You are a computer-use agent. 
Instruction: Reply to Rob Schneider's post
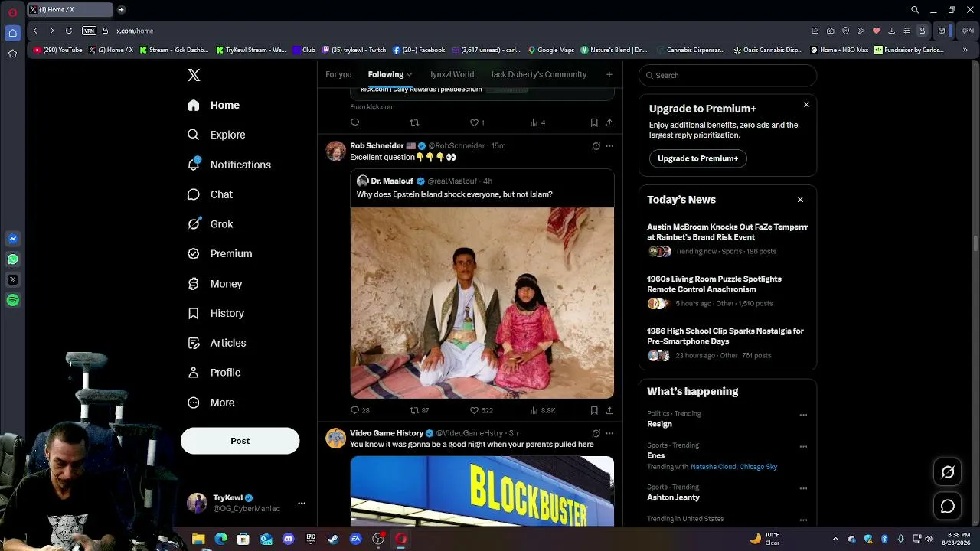tap(354, 410)
